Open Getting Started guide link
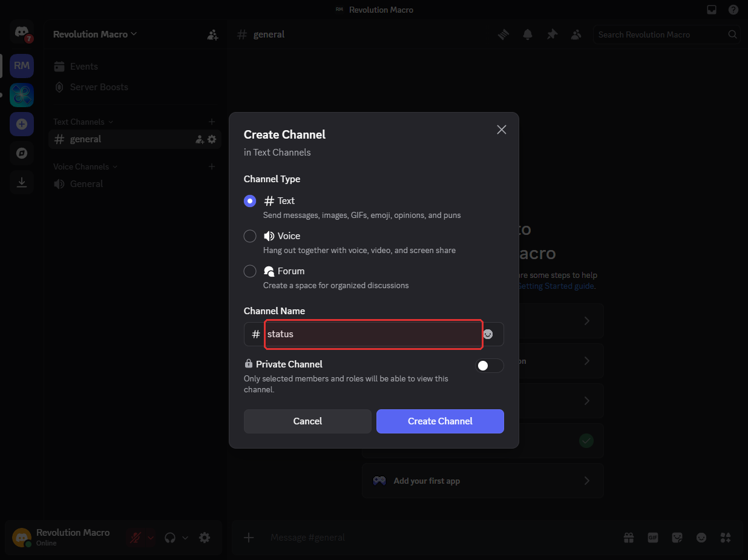748x560 pixels. (556, 286)
